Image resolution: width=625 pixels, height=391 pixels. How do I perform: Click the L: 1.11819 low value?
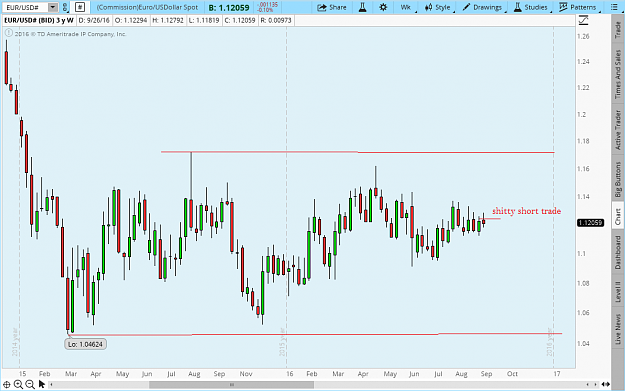[x=204, y=20]
